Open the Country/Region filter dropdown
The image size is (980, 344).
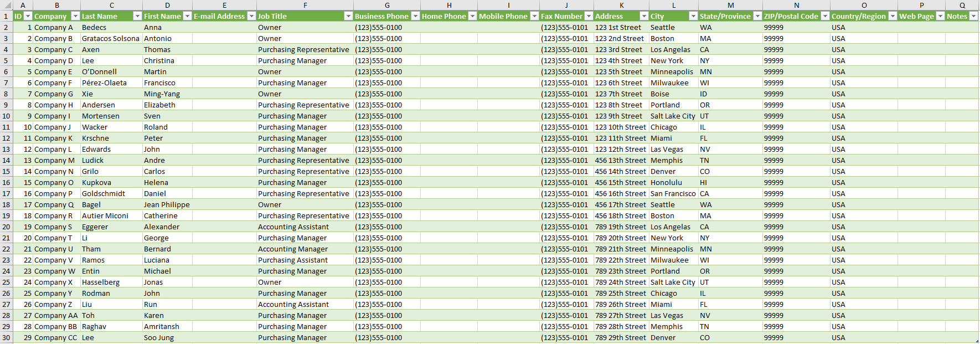[x=893, y=16]
